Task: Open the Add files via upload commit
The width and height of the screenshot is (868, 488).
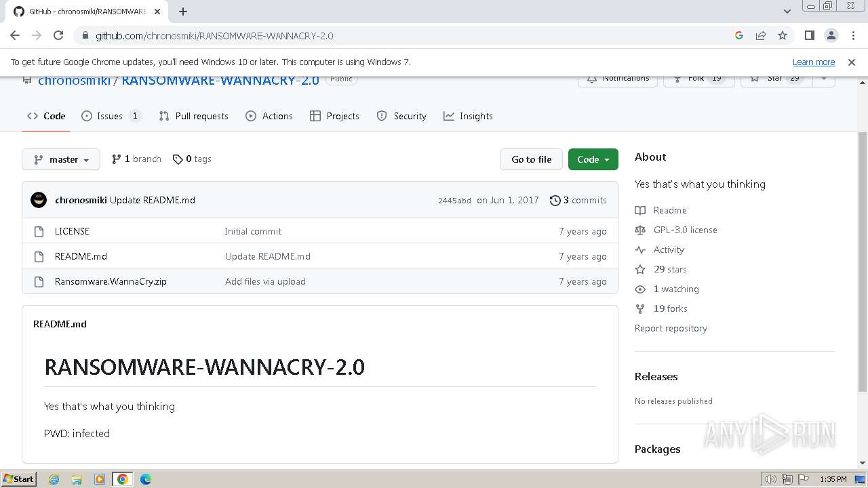Action: coord(265,281)
